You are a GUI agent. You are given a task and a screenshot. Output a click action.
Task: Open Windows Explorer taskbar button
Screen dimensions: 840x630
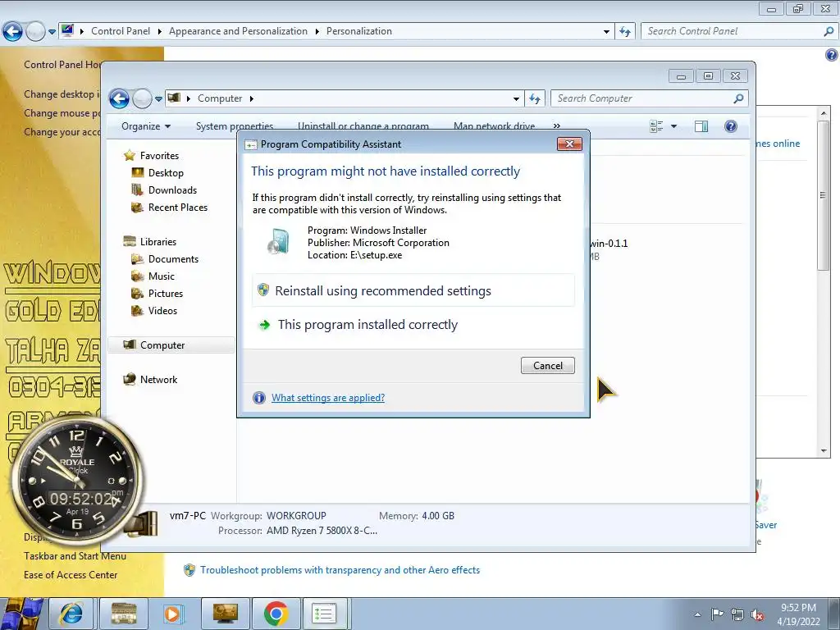click(x=124, y=614)
